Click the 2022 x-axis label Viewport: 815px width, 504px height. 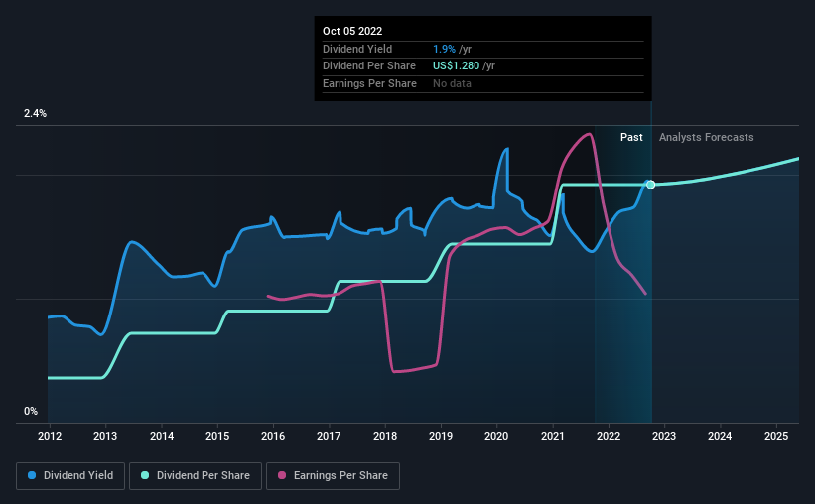coord(609,436)
